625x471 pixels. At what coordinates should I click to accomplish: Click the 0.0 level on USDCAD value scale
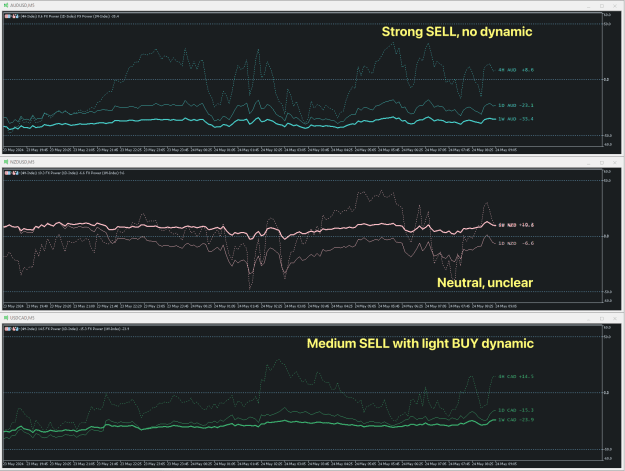coord(606,392)
